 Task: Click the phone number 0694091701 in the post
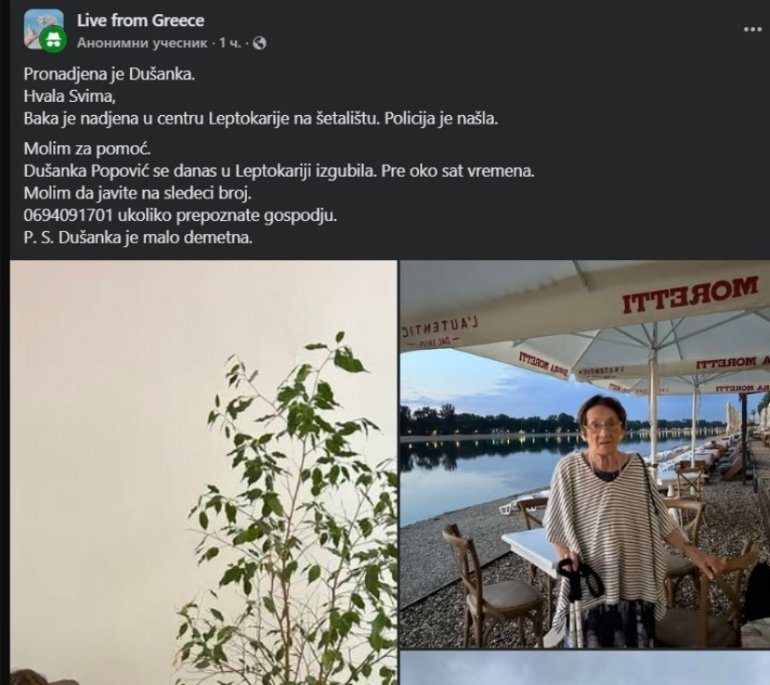[68, 215]
